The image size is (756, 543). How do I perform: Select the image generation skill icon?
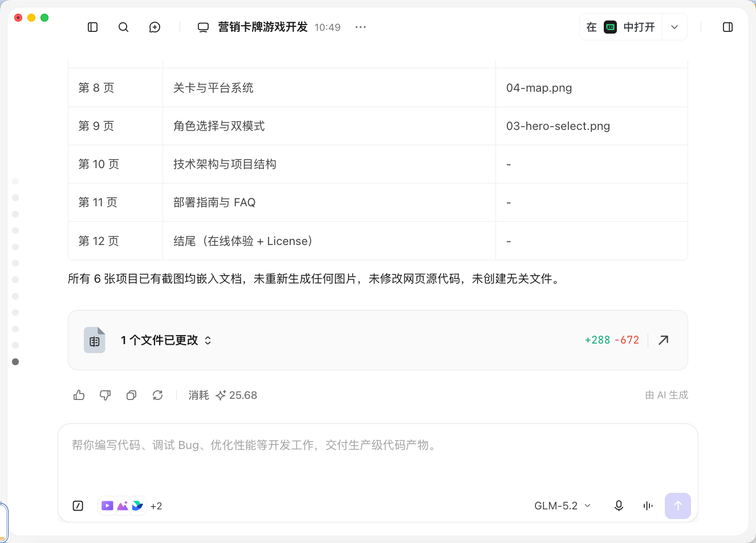[x=123, y=505]
